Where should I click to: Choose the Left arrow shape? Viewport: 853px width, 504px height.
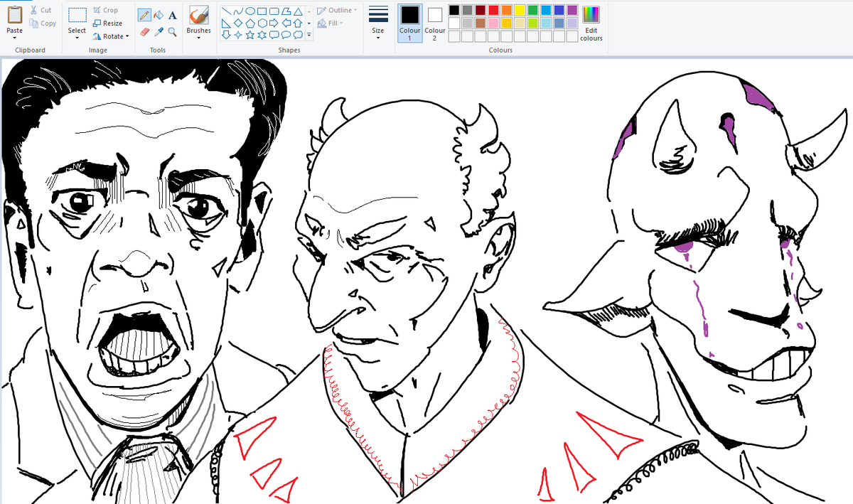pyautogui.click(x=286, y=23)
